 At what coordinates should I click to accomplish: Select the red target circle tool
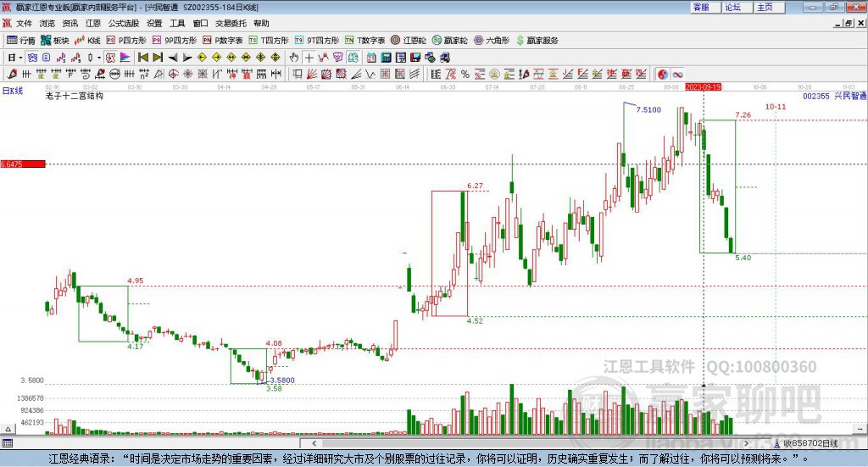pyautogui.click(x=174, y=74)
